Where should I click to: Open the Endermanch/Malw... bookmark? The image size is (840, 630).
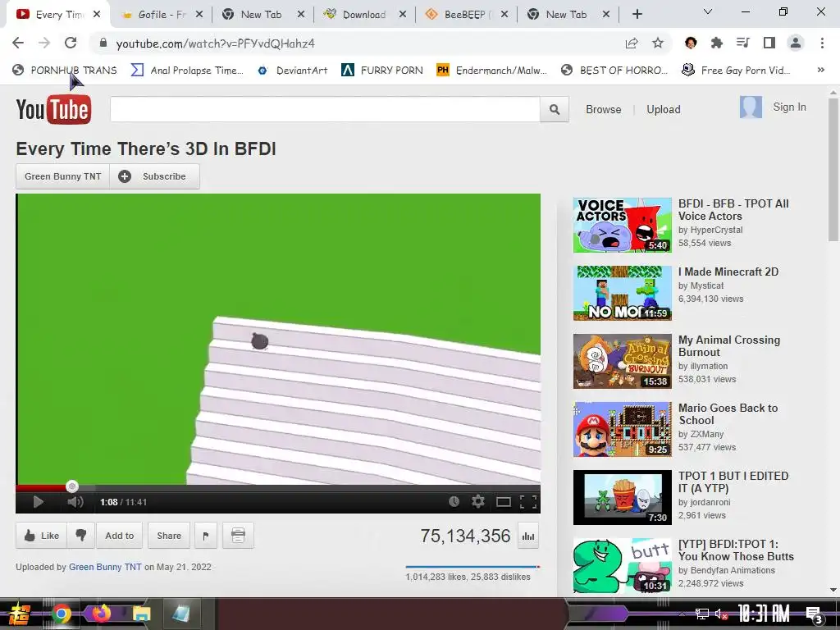click(492, 71)
